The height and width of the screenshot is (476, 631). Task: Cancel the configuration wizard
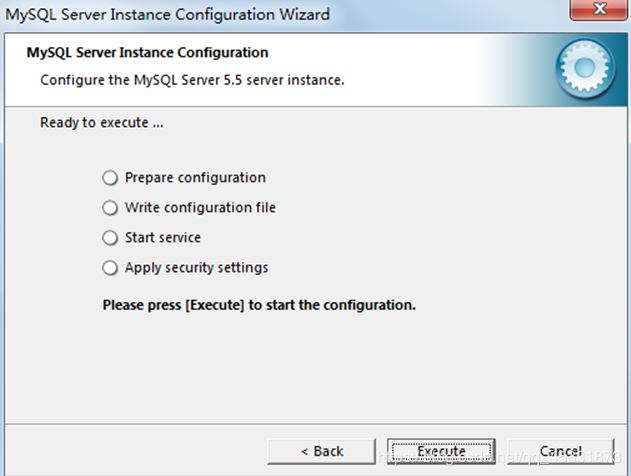point(560,451)
